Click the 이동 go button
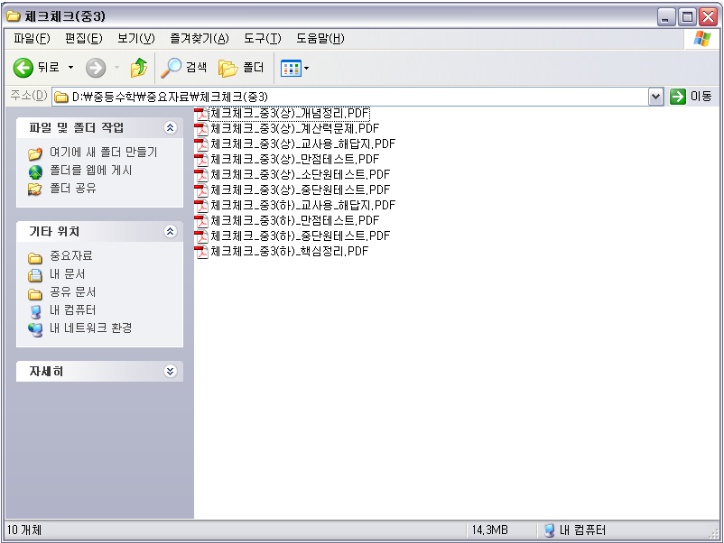This screenshot has height=543, width=724. 691,97
